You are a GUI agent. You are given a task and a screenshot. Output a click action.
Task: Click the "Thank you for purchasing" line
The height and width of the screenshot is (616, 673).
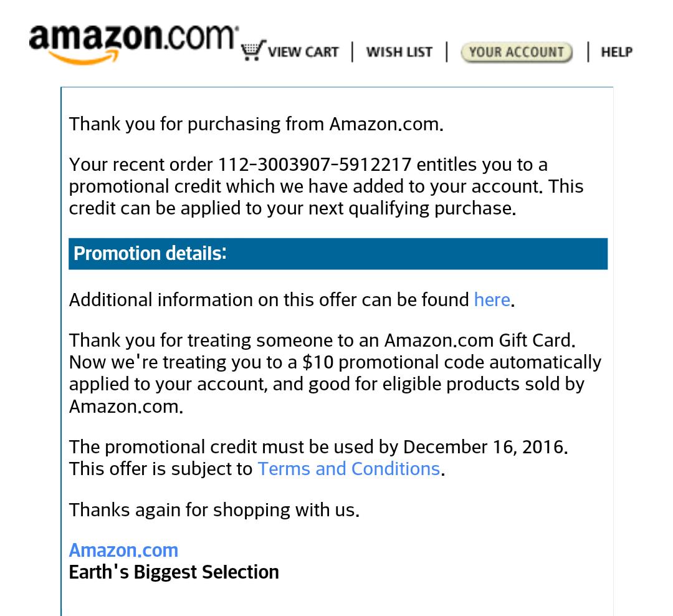[x=255, y=124]
